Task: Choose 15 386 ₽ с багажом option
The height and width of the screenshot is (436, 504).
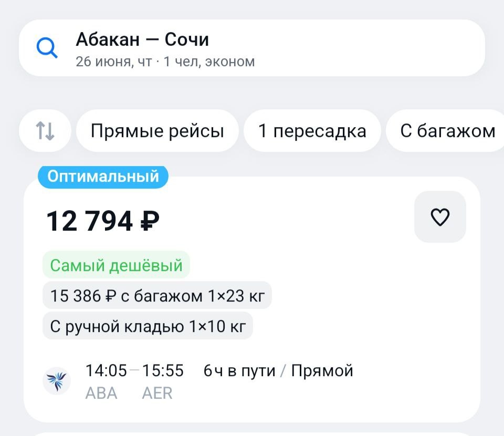Action: tap(157, 295)
